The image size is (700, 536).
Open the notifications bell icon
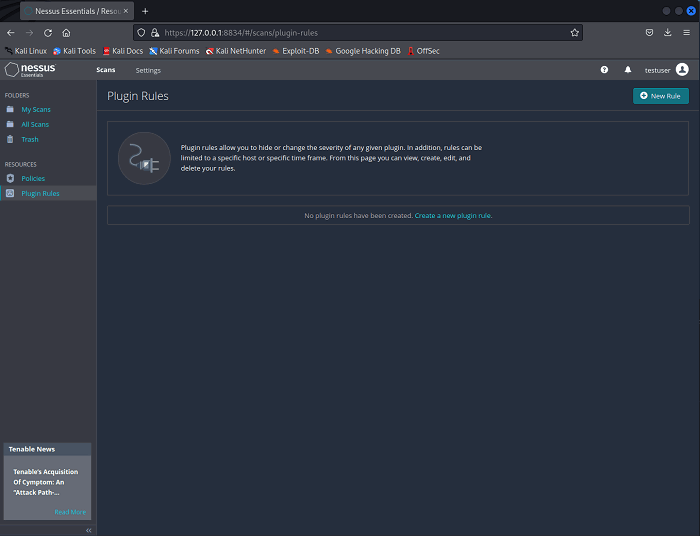[628, 70]
